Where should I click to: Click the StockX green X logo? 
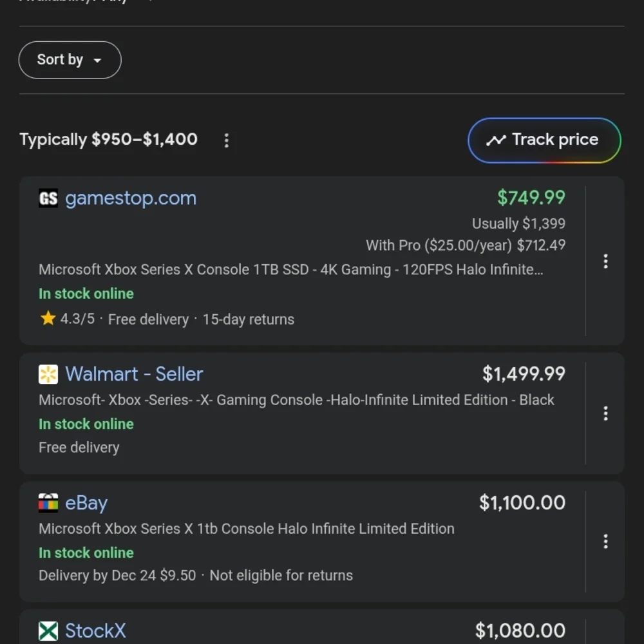click(48, 631)
